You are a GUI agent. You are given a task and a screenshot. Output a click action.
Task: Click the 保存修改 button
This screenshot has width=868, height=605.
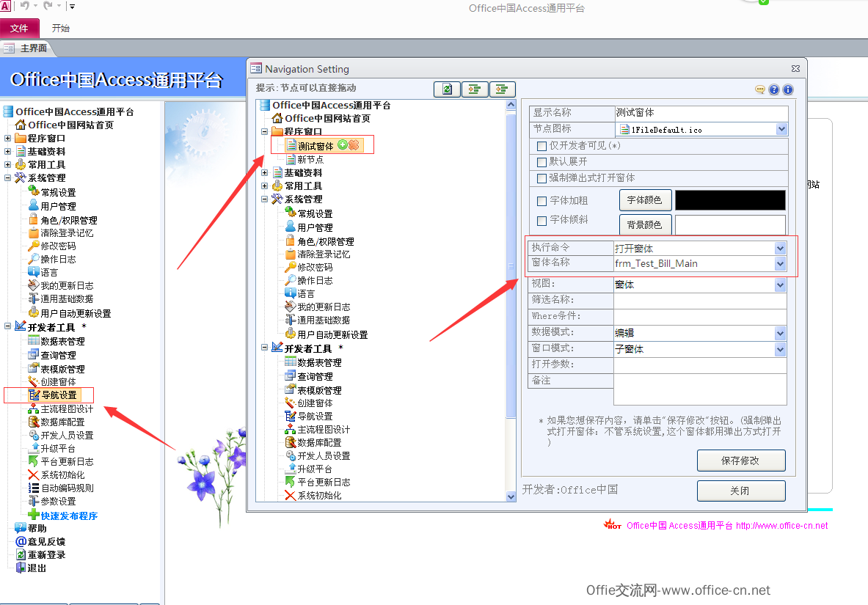coord(740,461)
